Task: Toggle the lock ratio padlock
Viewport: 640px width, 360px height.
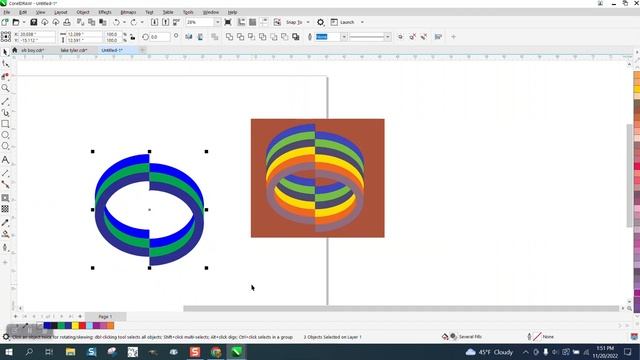Action: point(133,37)
